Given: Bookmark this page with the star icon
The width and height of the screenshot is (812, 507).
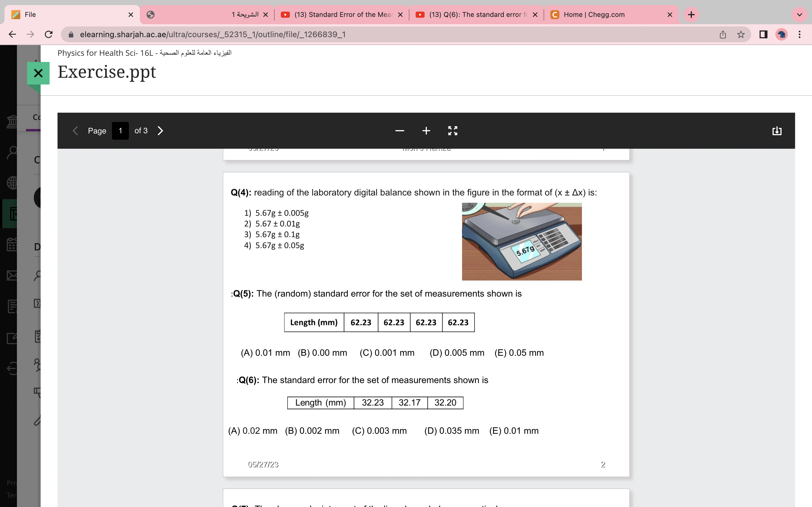Looking at the screenshot, I should [741, 34].
